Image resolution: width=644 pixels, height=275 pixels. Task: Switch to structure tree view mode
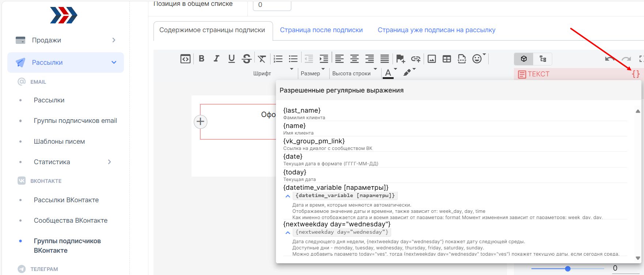[543, 59]
